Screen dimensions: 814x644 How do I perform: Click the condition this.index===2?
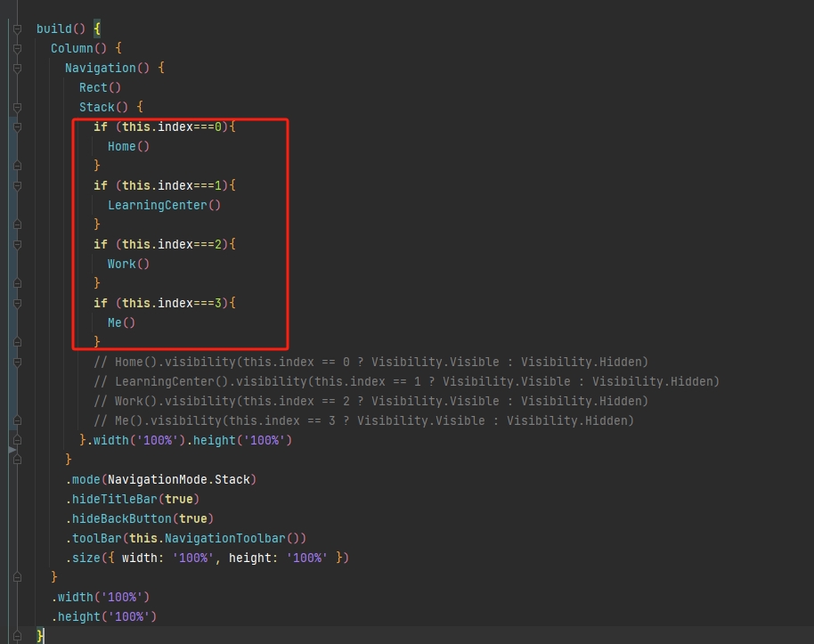(172, 244)
